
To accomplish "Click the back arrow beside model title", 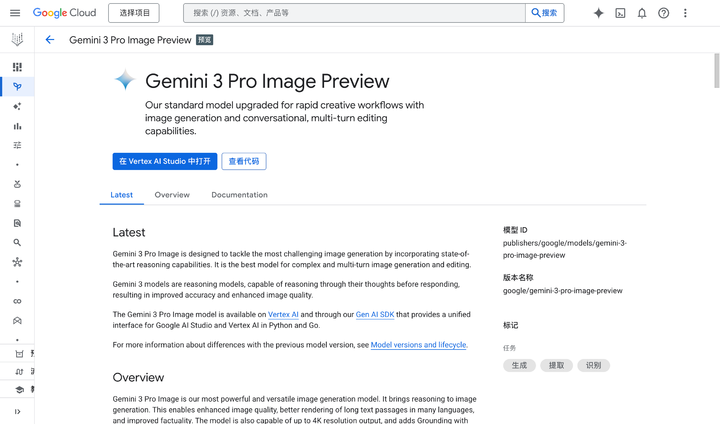I will tap(50, 40).
